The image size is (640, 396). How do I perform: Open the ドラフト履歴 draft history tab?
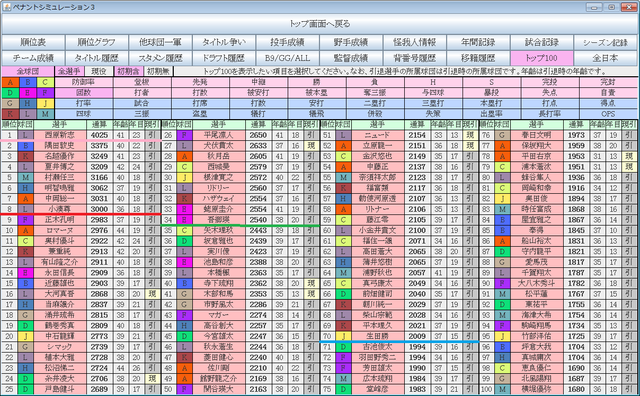224,58
